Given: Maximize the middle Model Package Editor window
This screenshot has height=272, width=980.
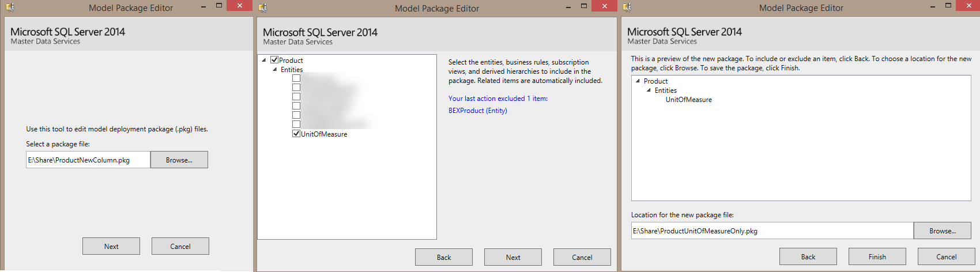Looking at the screenshot, I should [x=584, y=6].
